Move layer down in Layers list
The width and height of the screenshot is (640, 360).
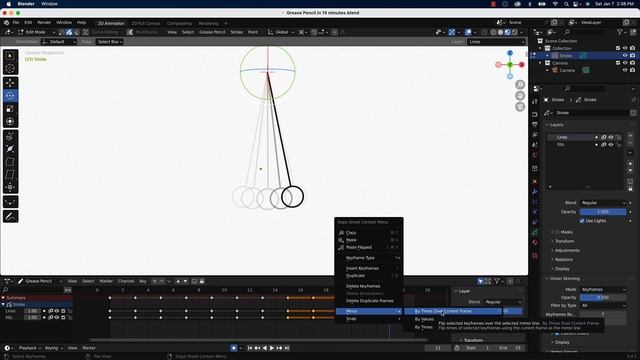(x=630, y=170)
